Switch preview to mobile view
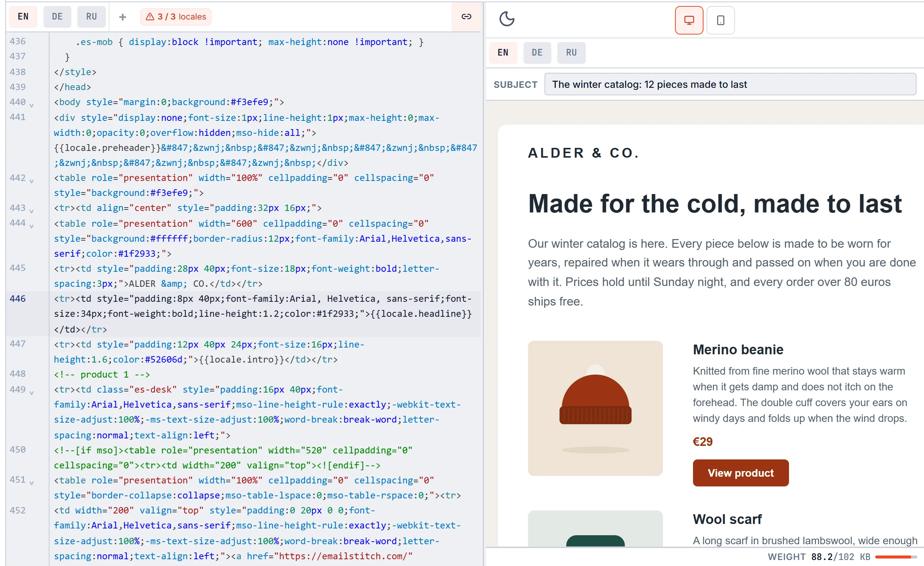Viewport: 924px width, 566px height. pyautogui.click(x=720, y=20)
